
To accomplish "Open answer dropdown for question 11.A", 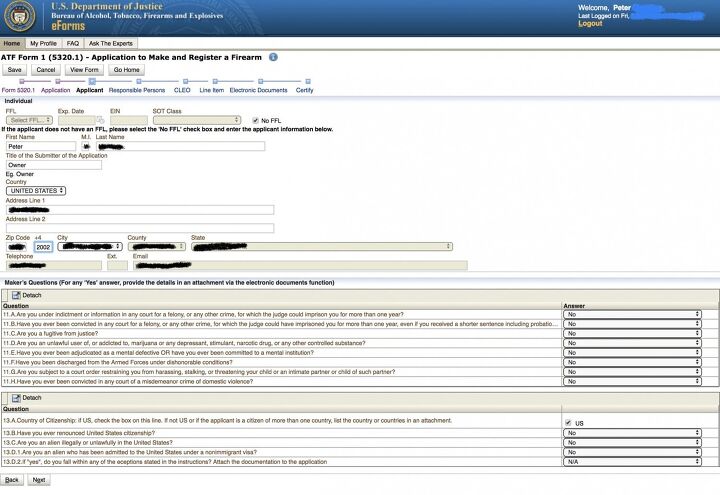I will (632, 315).
